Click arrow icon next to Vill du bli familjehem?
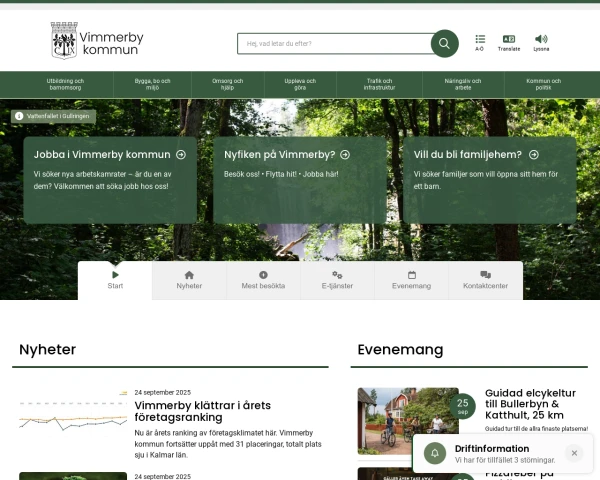Viewport: 600px width, 480px height. coord(534,155)
